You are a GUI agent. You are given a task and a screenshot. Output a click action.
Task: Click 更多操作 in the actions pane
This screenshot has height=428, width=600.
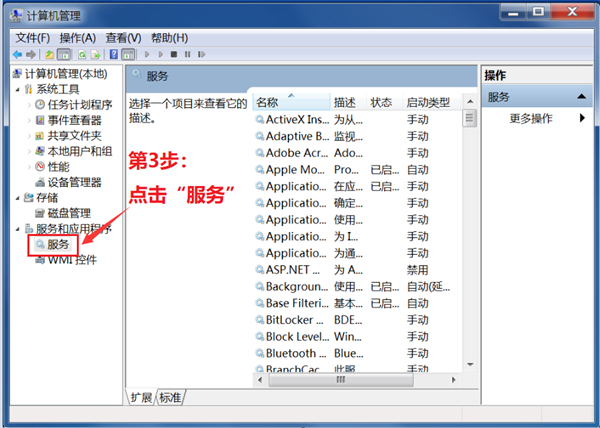point(531,118)
